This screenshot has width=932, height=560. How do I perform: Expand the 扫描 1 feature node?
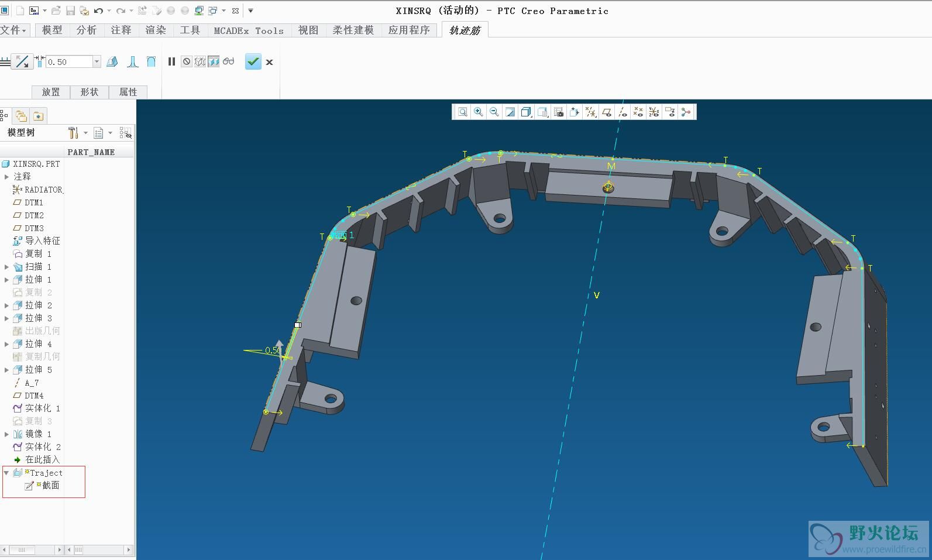coord(7,266)
